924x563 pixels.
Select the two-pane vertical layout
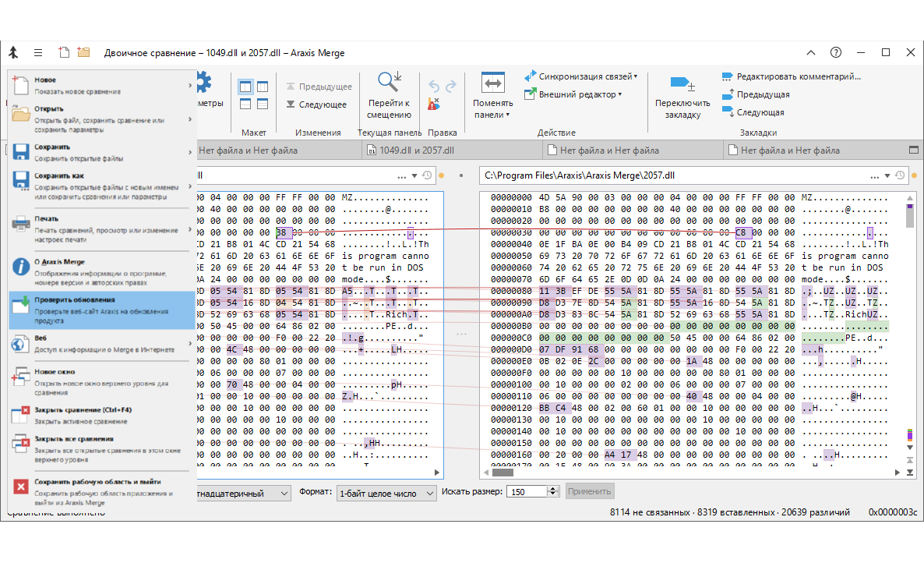[x=245, y=87]
